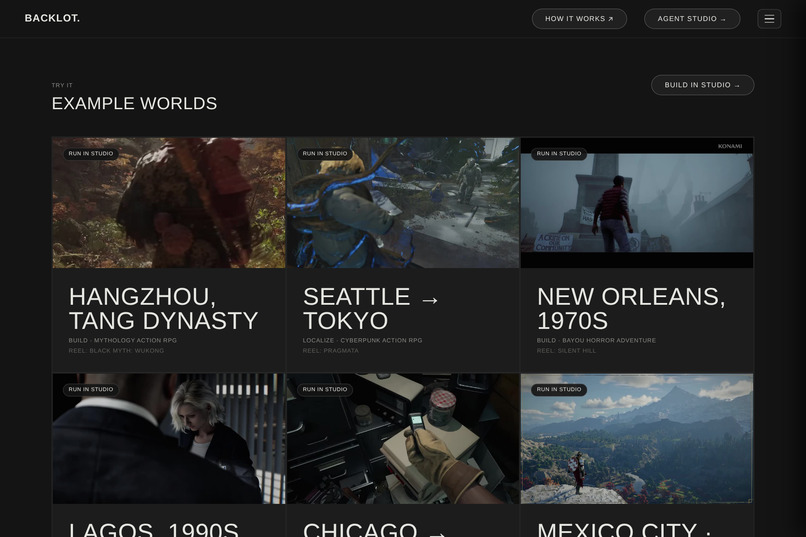
Task: Open the Seattle cyberpunk street thumbnail
Action: pos(403,202)
